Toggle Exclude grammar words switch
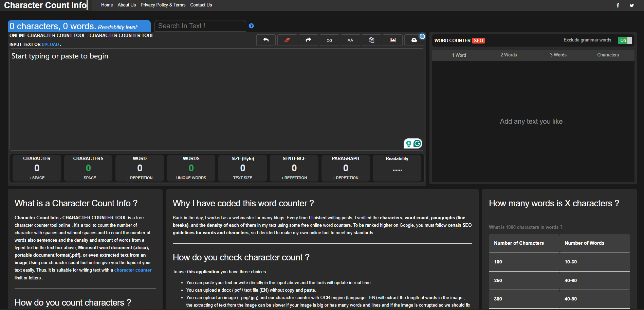The width and height of the screenshot is (644, 310). [x=625, y=40]
